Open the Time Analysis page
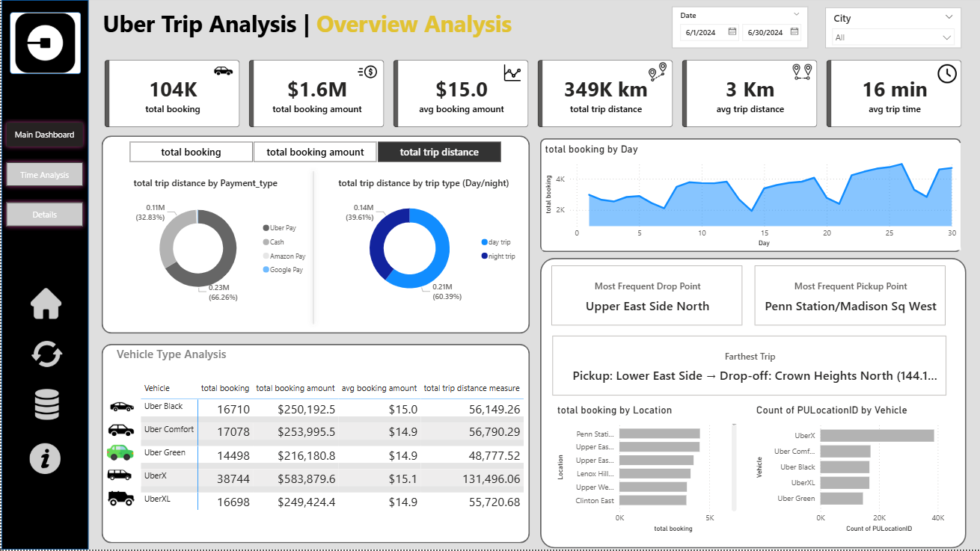The image size is (980, 551). [x=45, y=175]
